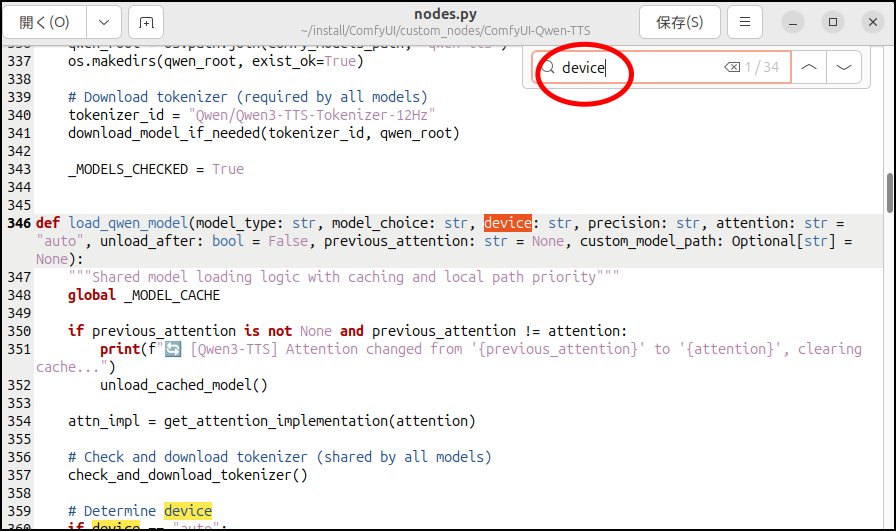The height and width of the screenshot is (531, 896).
Task: Click the new document tab icon
Action: coord(146,22)
